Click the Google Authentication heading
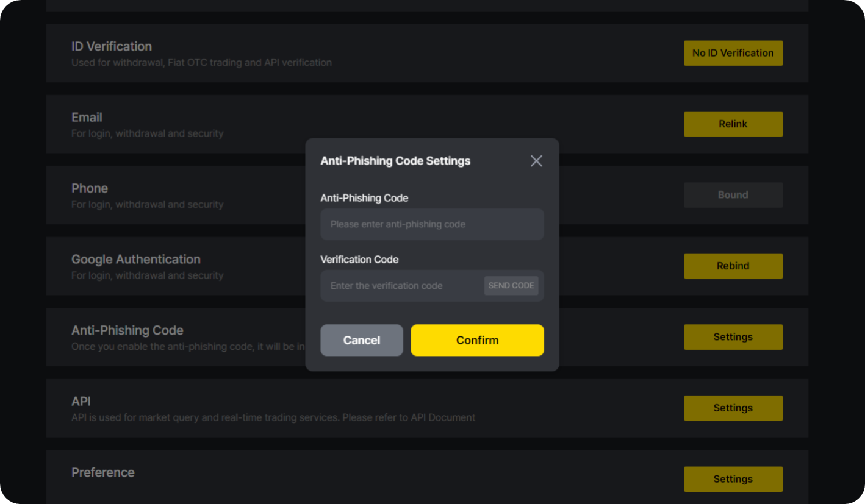Screen dimensions: 865x504 (x=136, y=260)
